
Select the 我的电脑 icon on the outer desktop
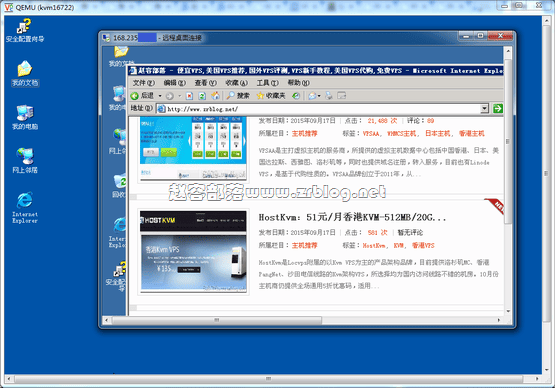coord(25,118)
